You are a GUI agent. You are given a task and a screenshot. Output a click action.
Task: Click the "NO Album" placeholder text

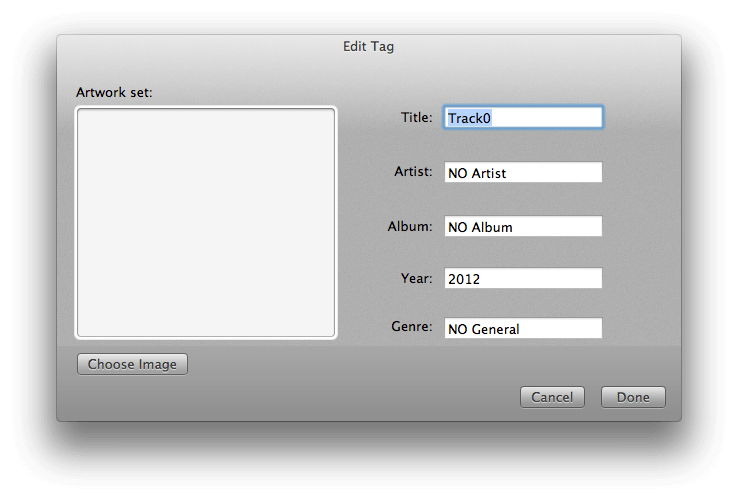480,227
